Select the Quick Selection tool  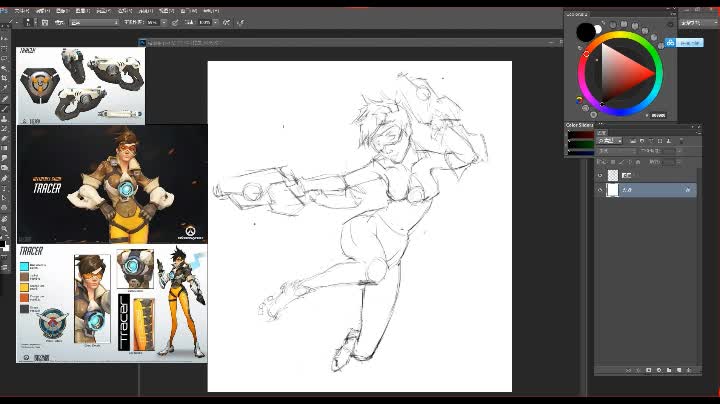[6, 68]
